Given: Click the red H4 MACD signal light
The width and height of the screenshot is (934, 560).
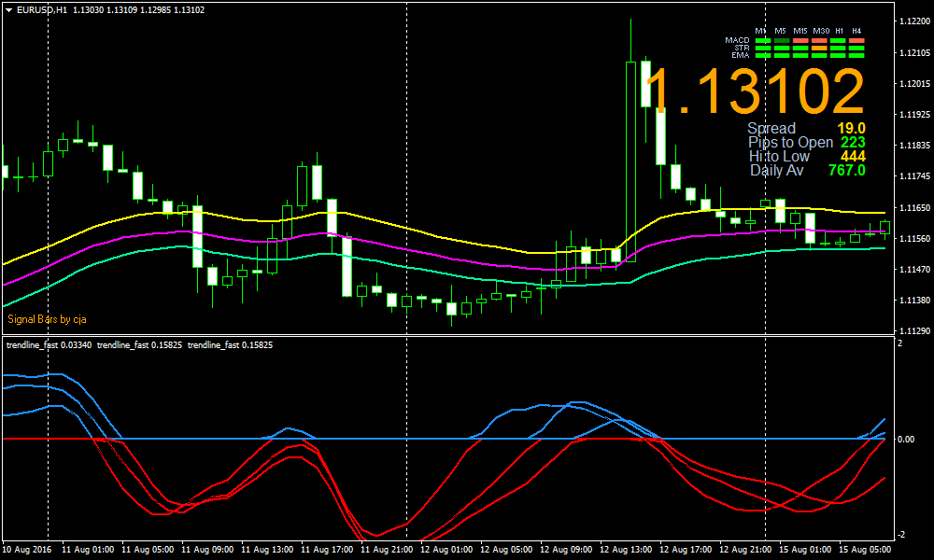Looking at the screenshot, I should click(x=856, y=40).
